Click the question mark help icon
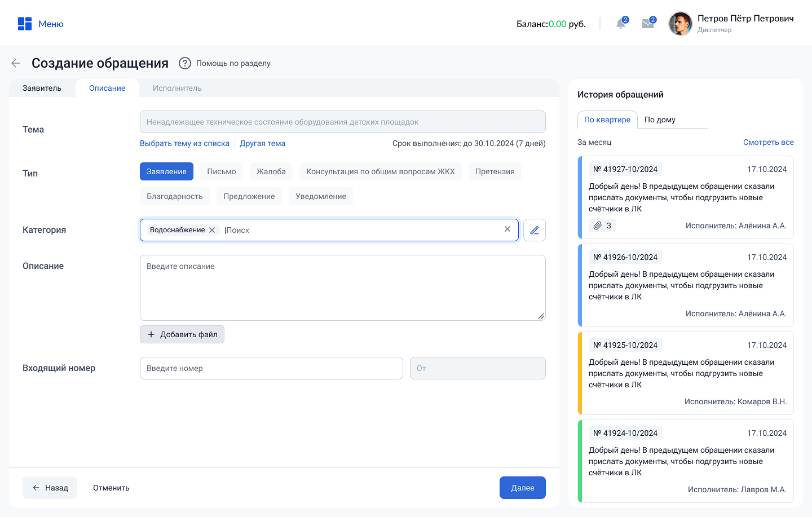 click(x=184, y=63)
